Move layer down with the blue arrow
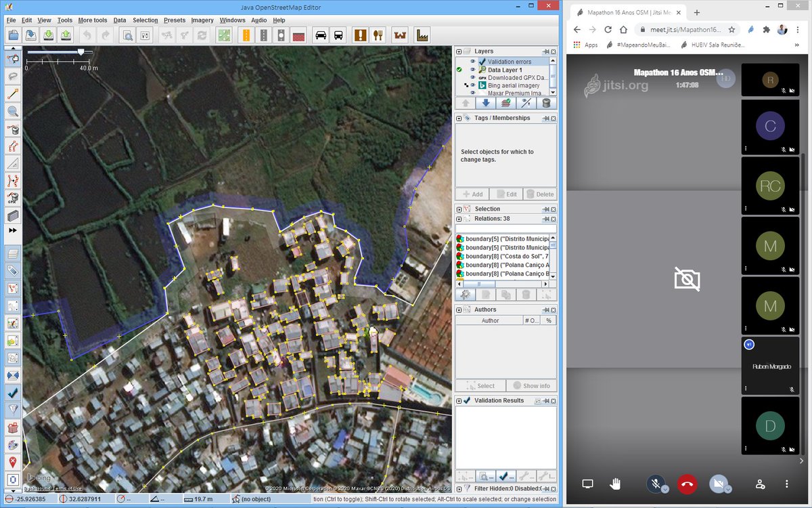Image resolution: width=812 pixels, height=508 pixels. coord(485,103)
